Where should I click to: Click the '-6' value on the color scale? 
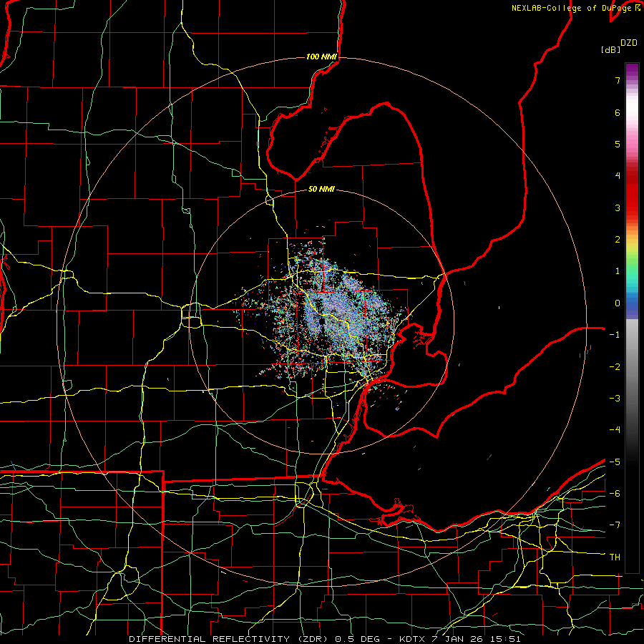pos(615,494)
